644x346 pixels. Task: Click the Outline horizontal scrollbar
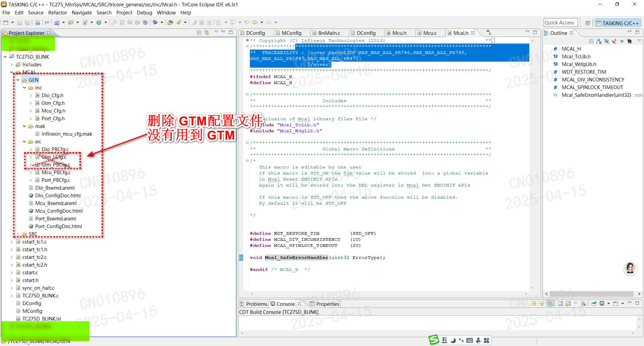(x=591, y=294)
